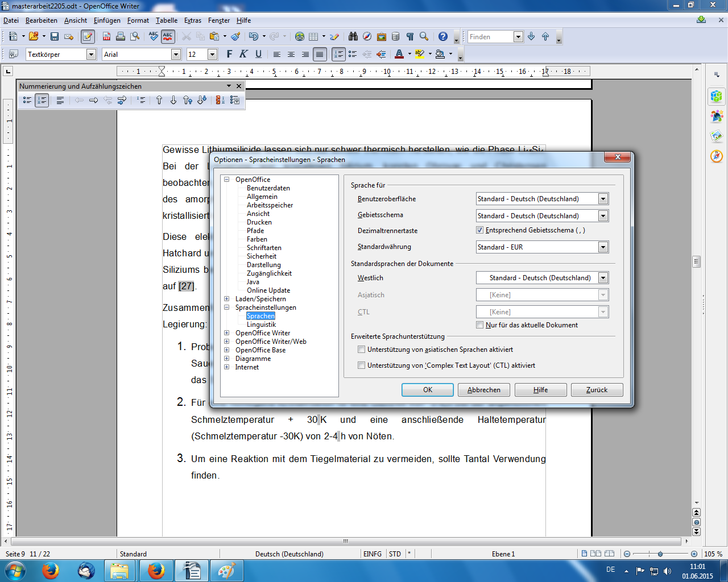Click the zoom slider in status bar

coord(660,554)
